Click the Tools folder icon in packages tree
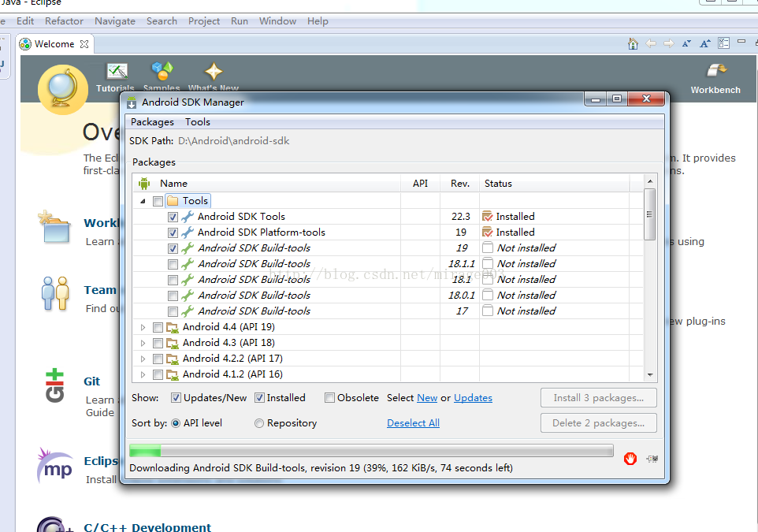The image size is (758, 532). (x=173, y=201)
